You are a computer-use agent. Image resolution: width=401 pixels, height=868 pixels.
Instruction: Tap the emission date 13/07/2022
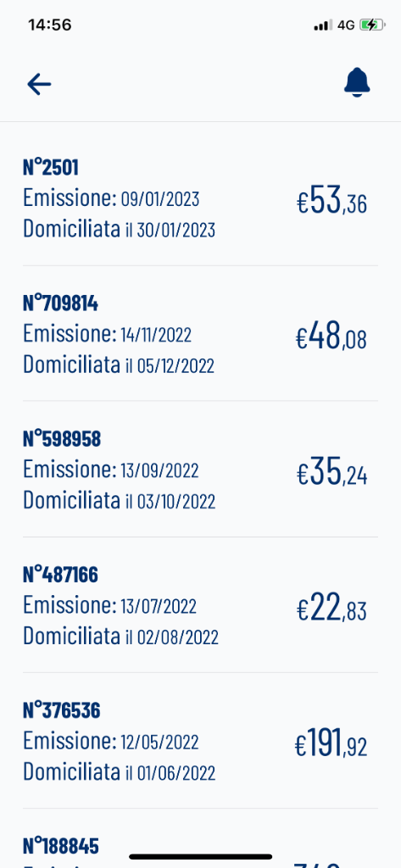159,607
